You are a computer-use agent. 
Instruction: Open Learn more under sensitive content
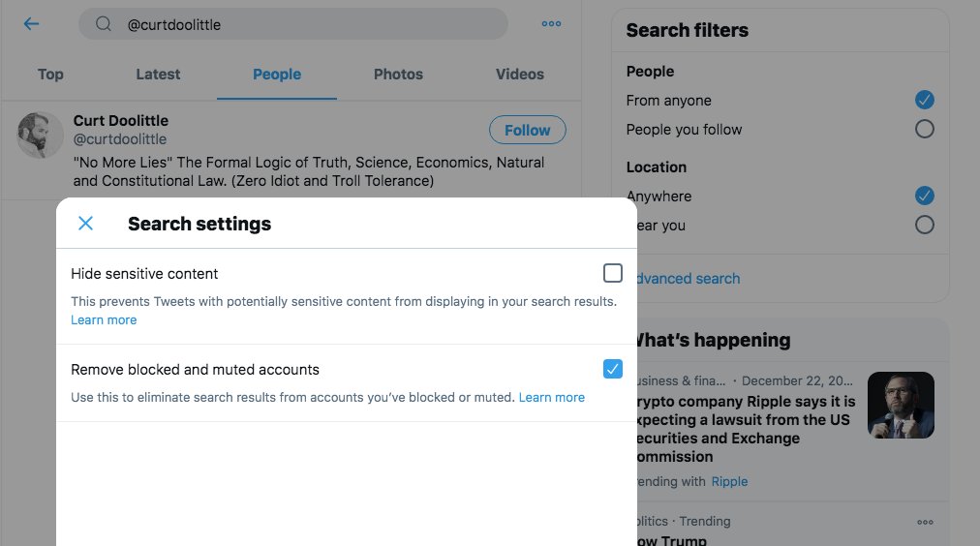[x=104, y=320]
